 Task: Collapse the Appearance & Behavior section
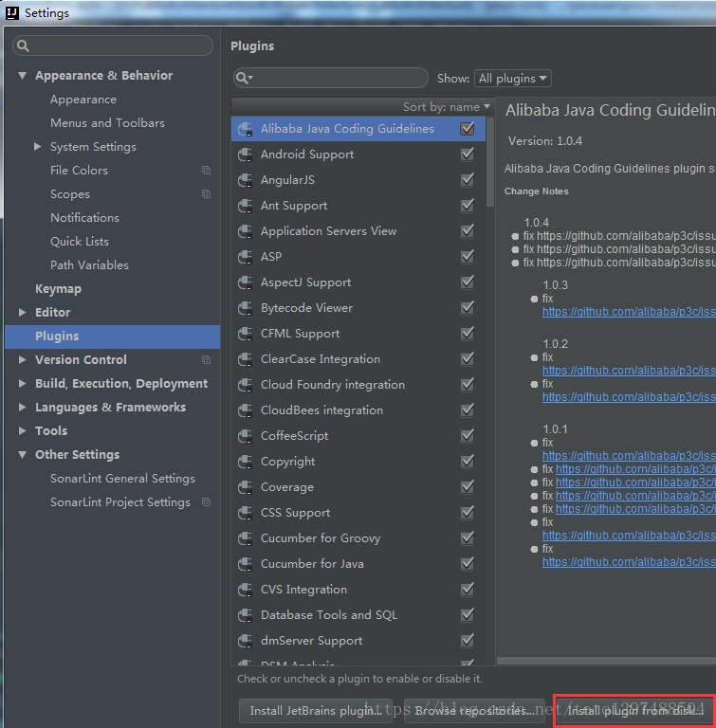pyautogui.click(x=23, y=75)
